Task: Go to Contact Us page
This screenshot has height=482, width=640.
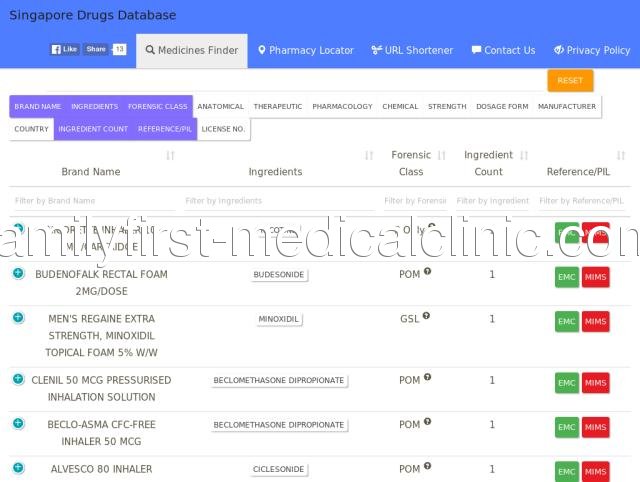Action: click(x=503, y=51)
